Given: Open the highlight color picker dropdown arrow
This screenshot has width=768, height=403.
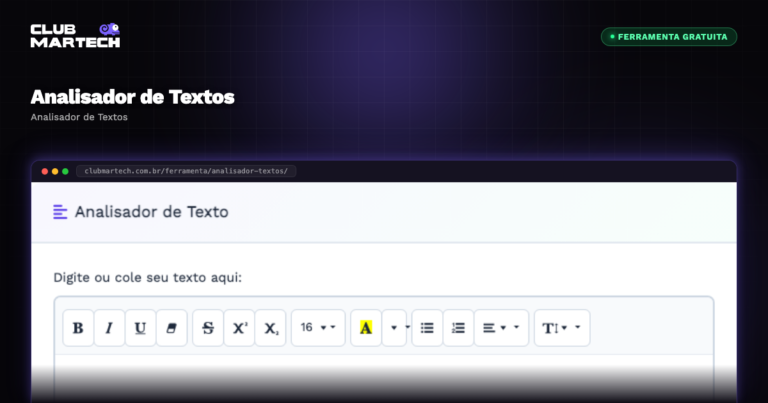Looking at the screenshot, I should point(394,328).
